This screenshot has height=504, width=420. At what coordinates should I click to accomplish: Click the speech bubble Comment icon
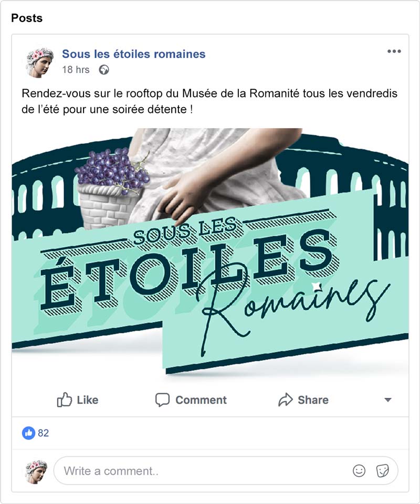(x=162, y=400)
